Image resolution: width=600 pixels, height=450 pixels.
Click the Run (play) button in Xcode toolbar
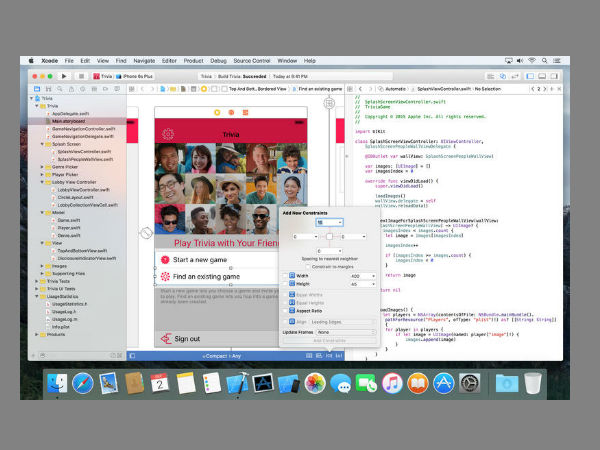(x=64, y=75)
